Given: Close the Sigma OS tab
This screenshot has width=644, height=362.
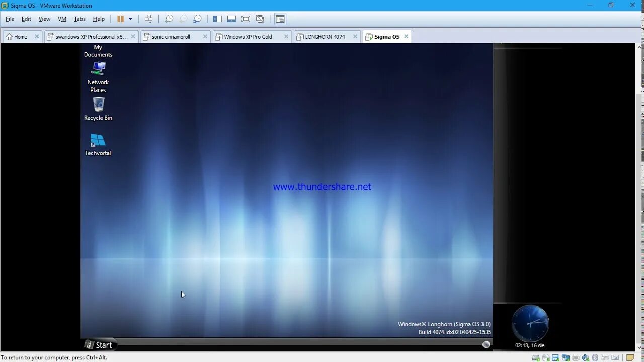Looking at the screenshot, I should click(406, 36).
